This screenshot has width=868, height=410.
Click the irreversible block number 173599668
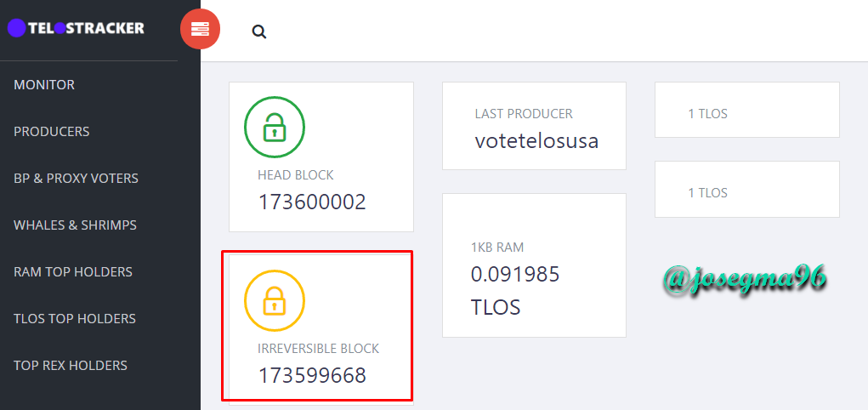312,376
